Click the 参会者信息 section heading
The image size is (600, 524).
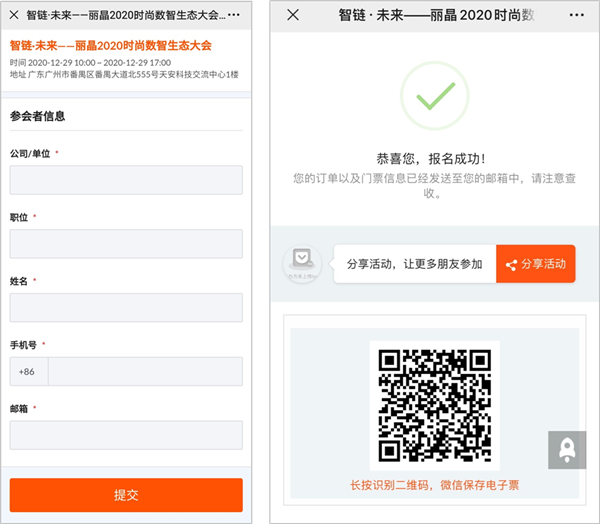[x=38, y=116]
